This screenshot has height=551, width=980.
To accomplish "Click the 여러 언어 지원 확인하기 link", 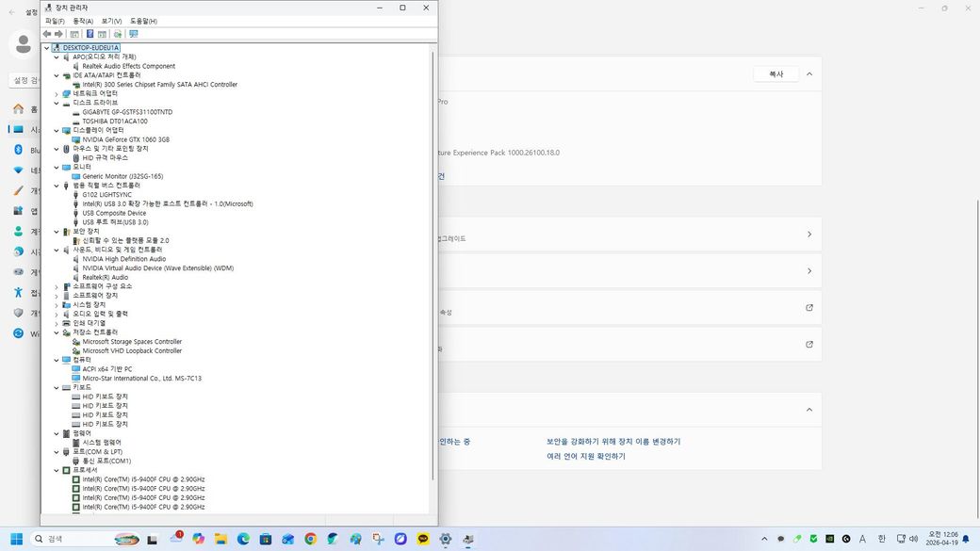I will [585, 456].
